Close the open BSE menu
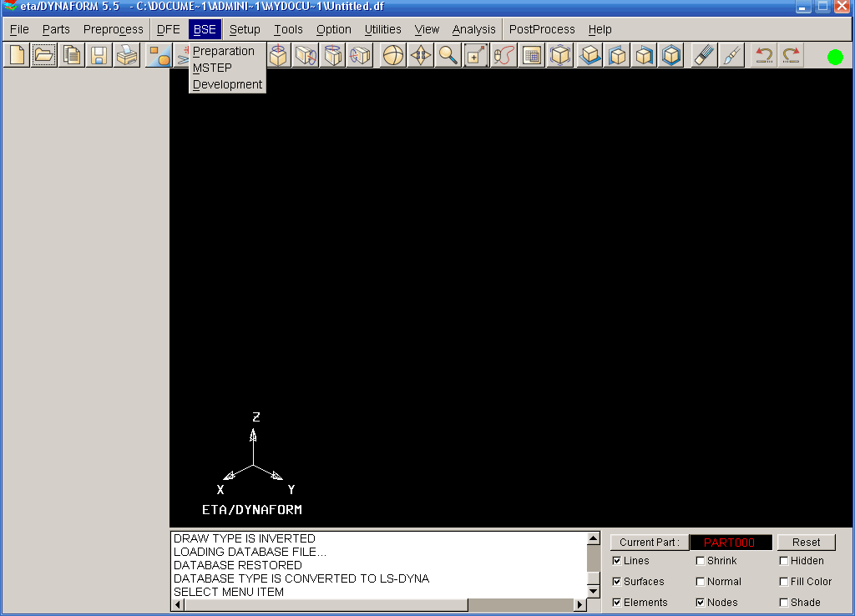Image resolution: width=855 pixels, height=616 pixels. 205,29
